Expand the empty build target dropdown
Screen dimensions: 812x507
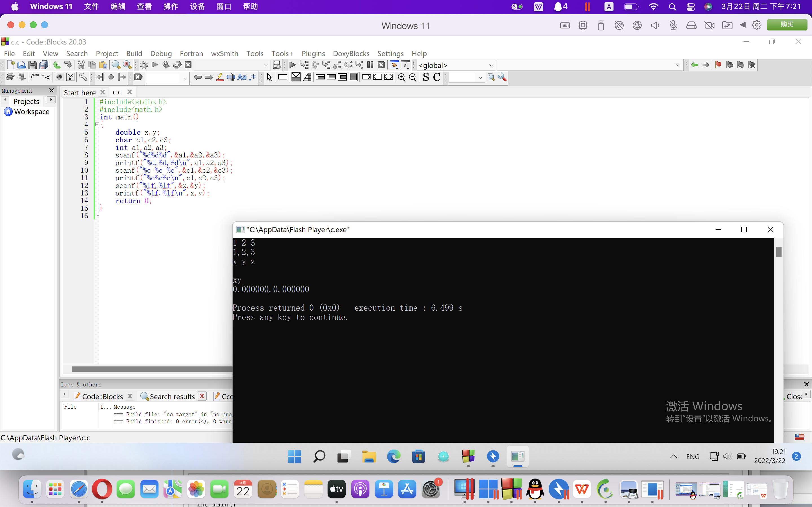tap(266, 65)
